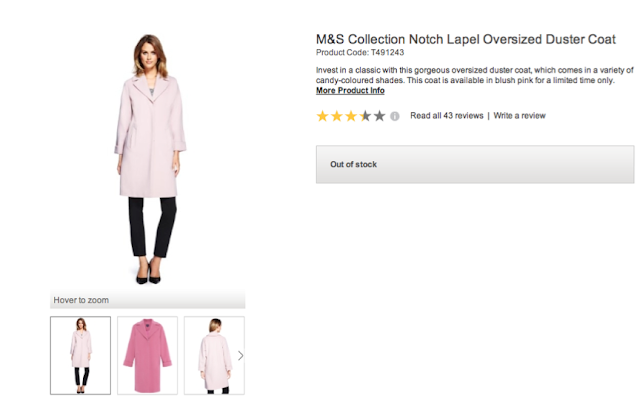Select the back view coat thumbnail
640x419 pixels.
click(x=213, y=355)
